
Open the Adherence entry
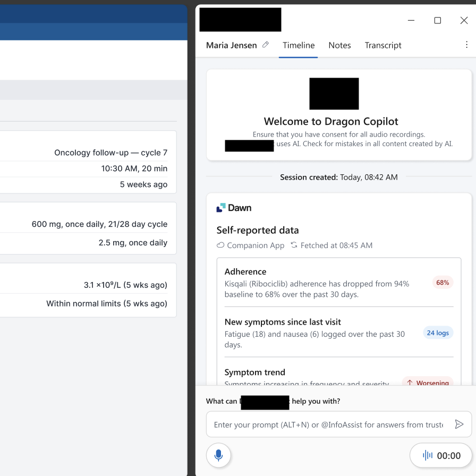(339, 283)
